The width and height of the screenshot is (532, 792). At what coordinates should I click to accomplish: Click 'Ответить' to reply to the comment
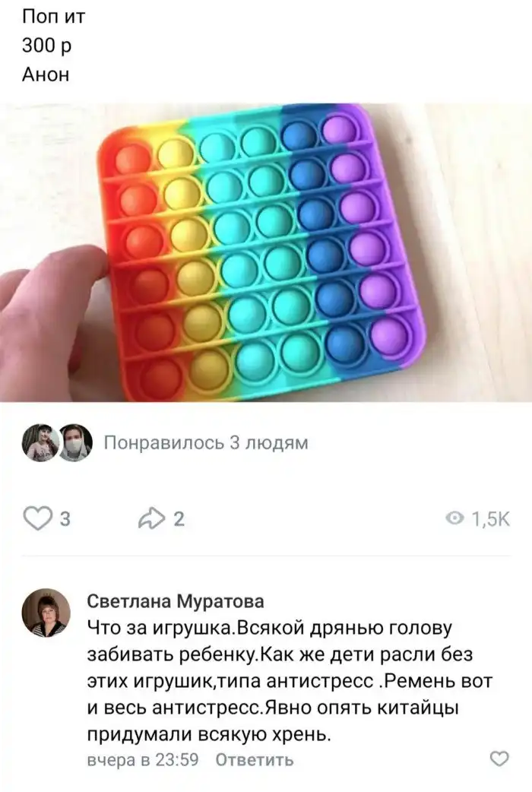[254, 759]
